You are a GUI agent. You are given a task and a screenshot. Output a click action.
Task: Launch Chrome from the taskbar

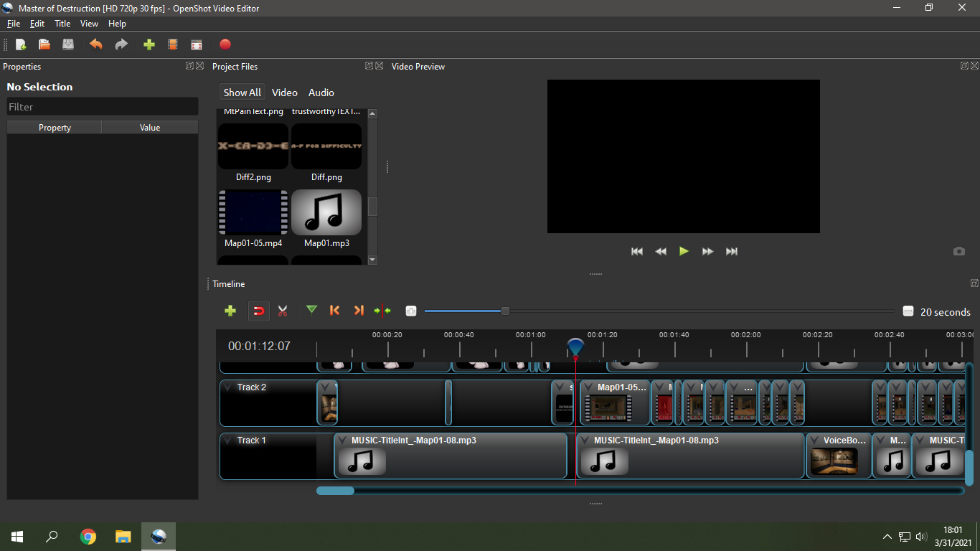point(88,537)
